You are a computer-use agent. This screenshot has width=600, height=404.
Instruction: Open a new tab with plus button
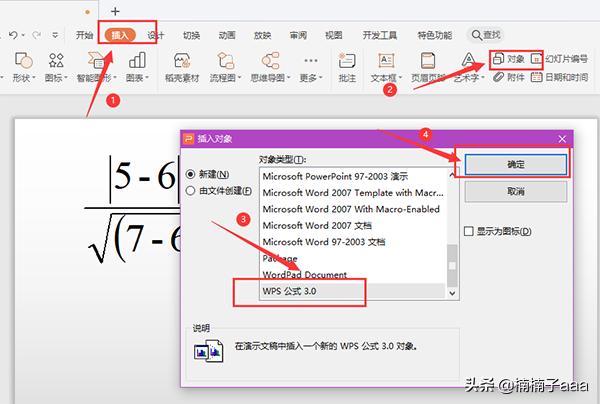click(x=115, y=11)
